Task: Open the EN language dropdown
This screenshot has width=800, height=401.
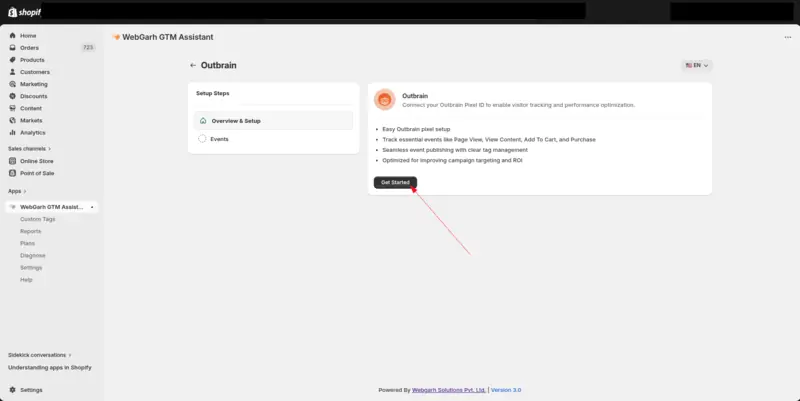Action: (x=697, y=65)
